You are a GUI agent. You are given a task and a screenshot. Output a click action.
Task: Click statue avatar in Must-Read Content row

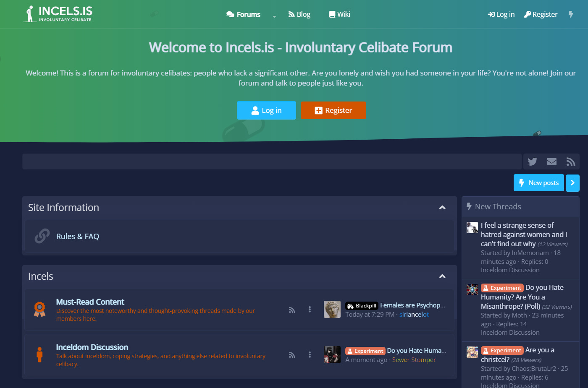[332, 310]
